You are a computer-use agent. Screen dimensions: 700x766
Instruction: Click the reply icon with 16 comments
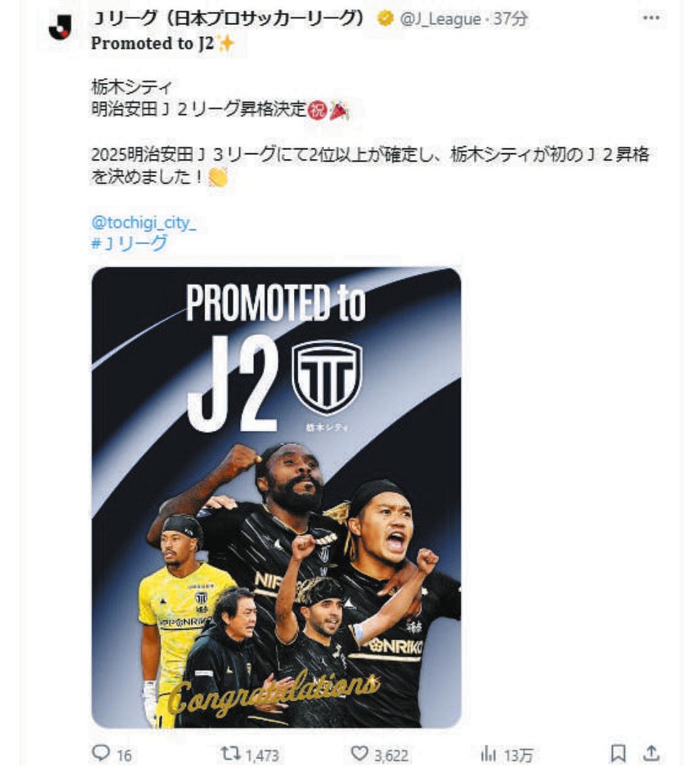pyautogui.click(x=101, y=753)
